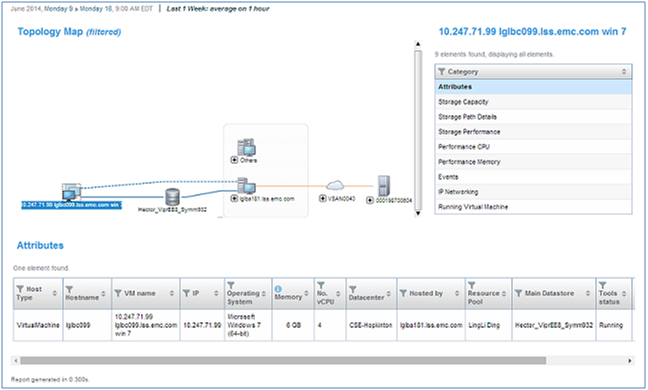The height and width of the screenshot is (390, 648).
Task: Sort by Memory column arrows
Action: [306, 293]
